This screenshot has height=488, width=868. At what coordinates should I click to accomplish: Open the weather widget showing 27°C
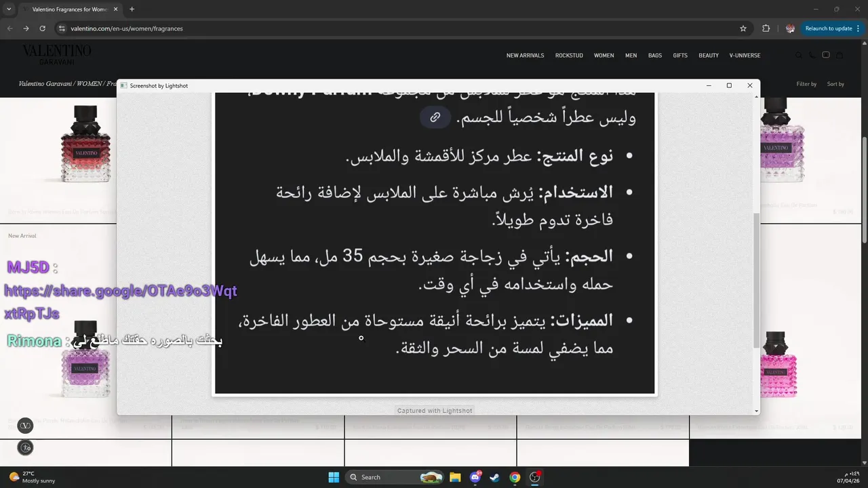33,477
